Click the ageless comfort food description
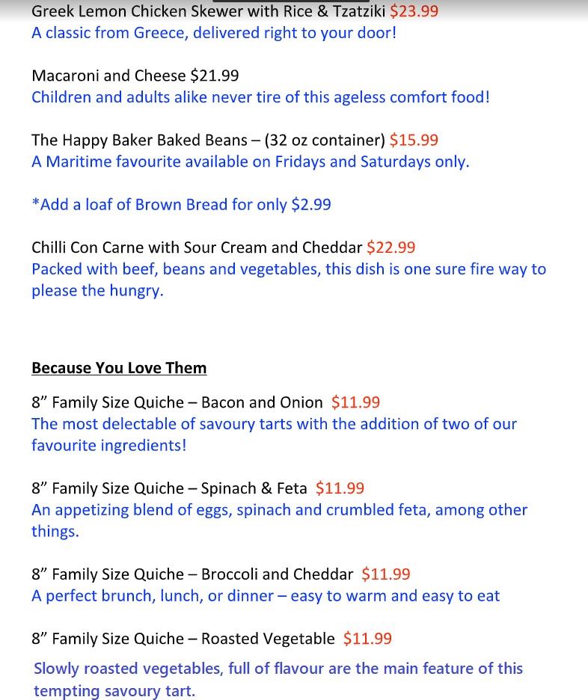The width and height of the screenshot is (588, 700). coord(260,97)
